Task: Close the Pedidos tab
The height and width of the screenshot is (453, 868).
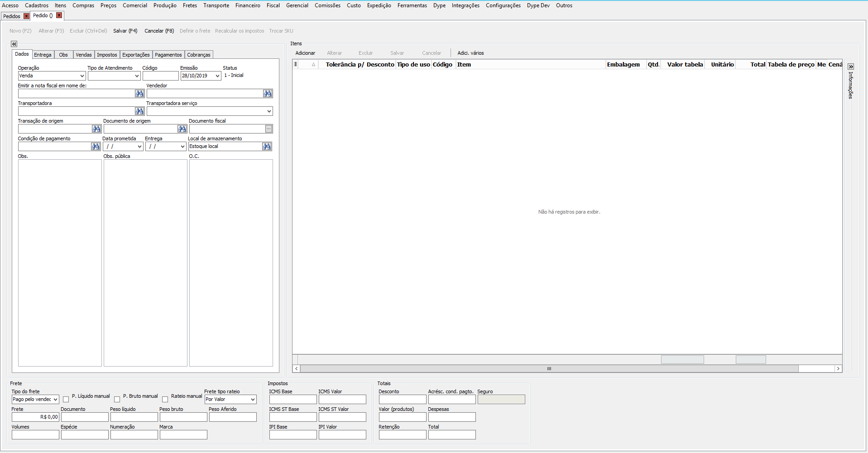Action: pos(26,16)
